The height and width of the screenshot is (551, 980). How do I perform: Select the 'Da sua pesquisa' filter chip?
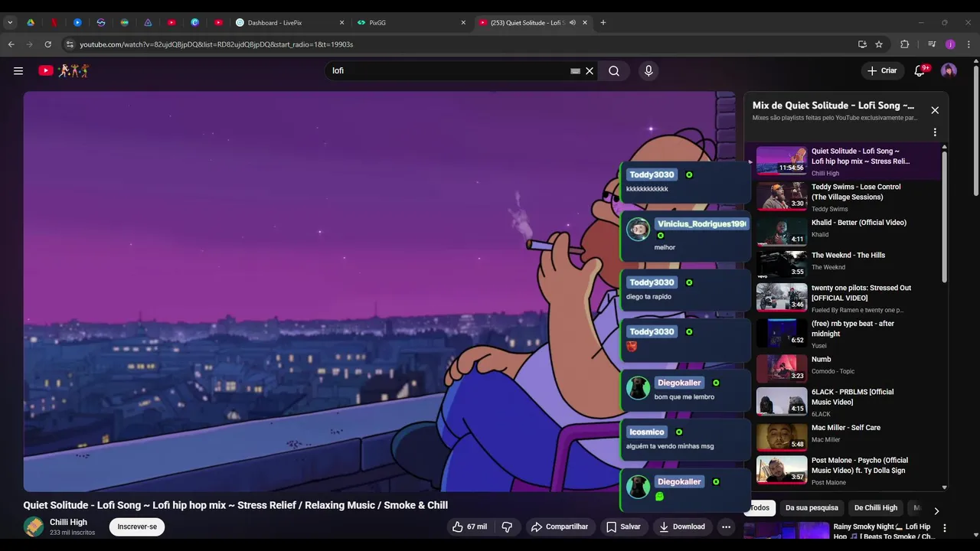[812, 507]
